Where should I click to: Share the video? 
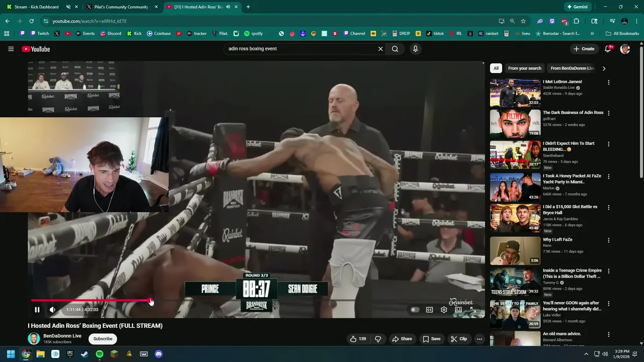pos(402,339)
